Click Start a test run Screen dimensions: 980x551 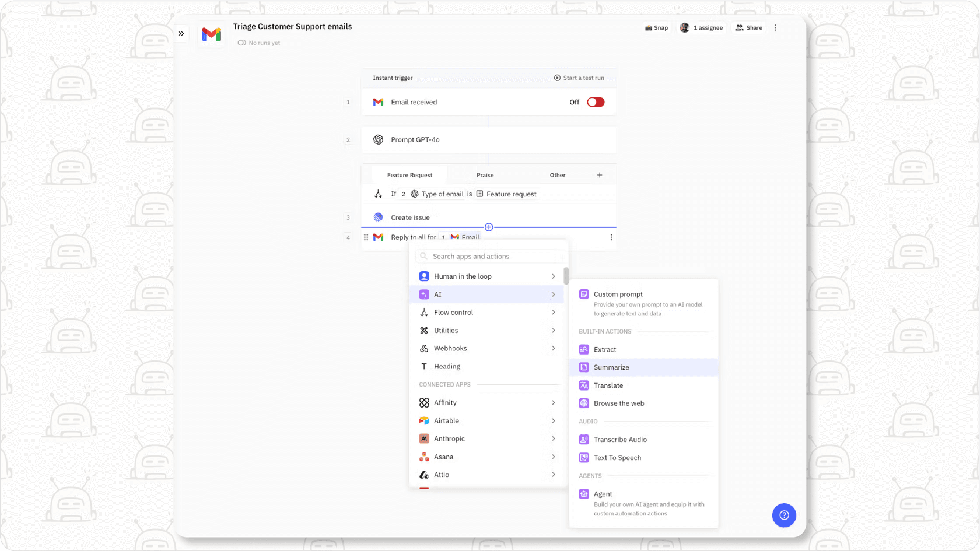click(x=579, y=78)
